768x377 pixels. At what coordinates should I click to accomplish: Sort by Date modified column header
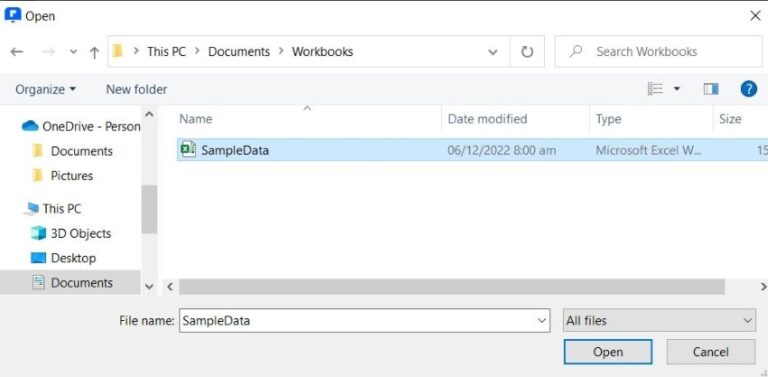(x=487, y=119)
